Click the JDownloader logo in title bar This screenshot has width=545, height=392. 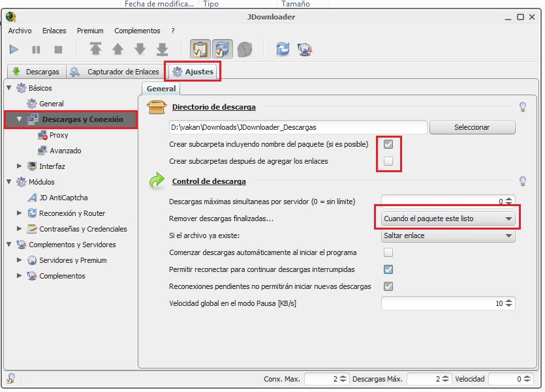tap(11, 17)
